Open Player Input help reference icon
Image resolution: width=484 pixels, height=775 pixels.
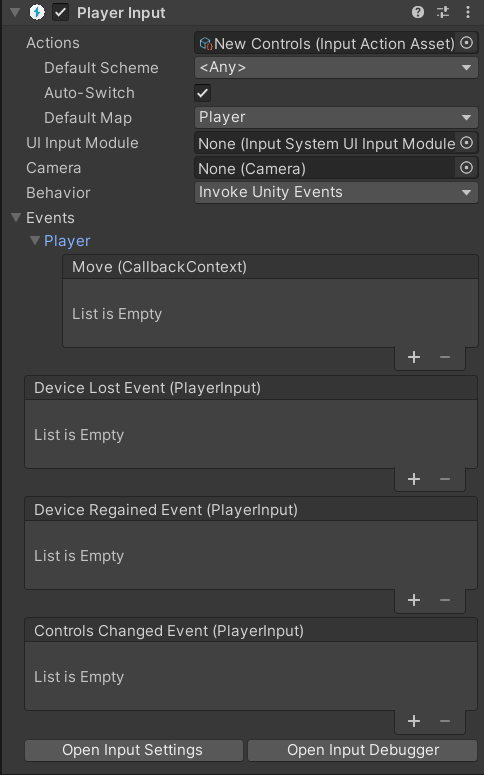pos(418,12)
